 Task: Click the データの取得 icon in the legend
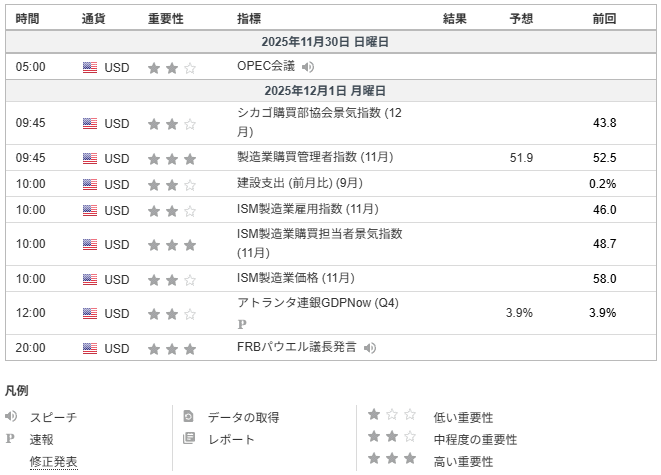point(188,417)
